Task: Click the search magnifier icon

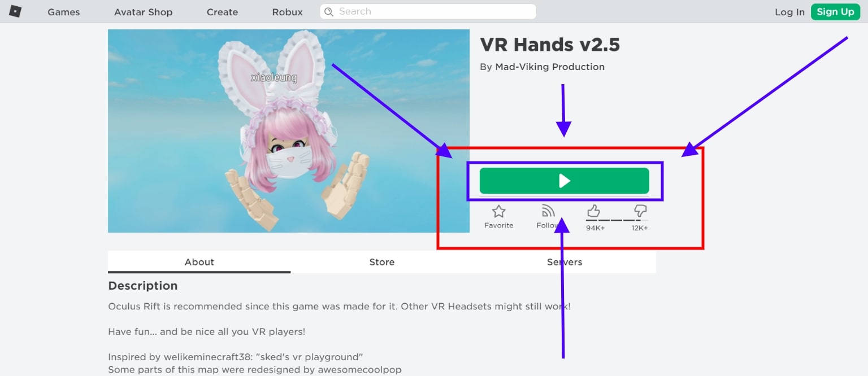Action: tap(329, 11)
